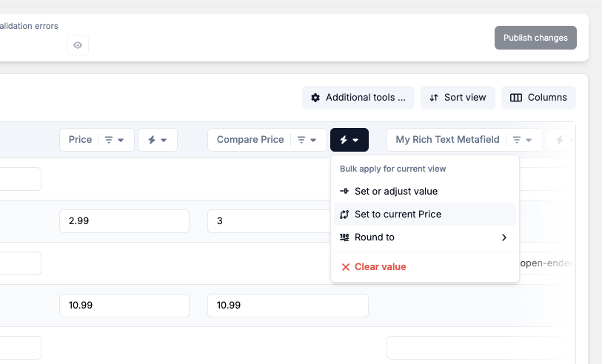Close Compare Price bulk actions lightning menu
Viewport: 602px width, 364px height.
coord(350,140)
